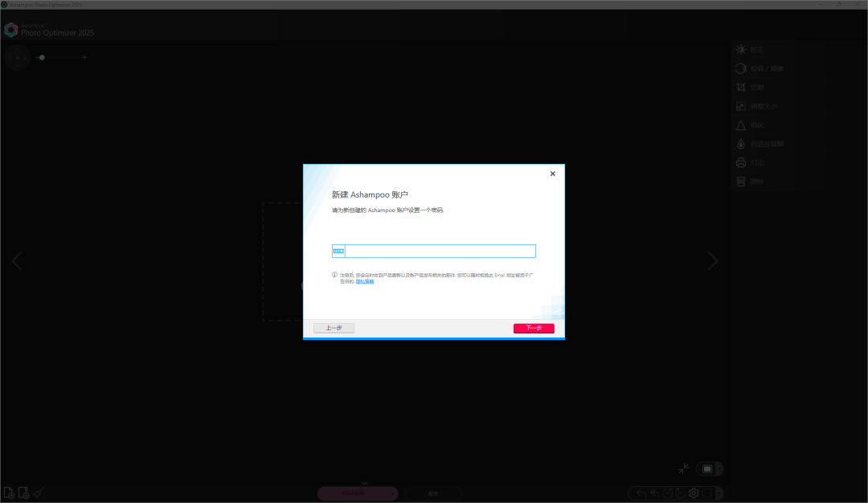Open the auto optimize dropdown arrow

(393, 493)
